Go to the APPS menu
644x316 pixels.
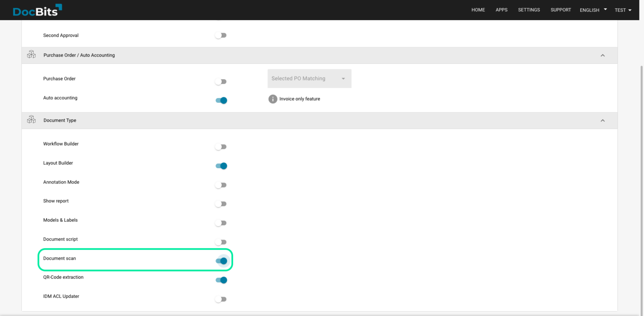(501, 10)
